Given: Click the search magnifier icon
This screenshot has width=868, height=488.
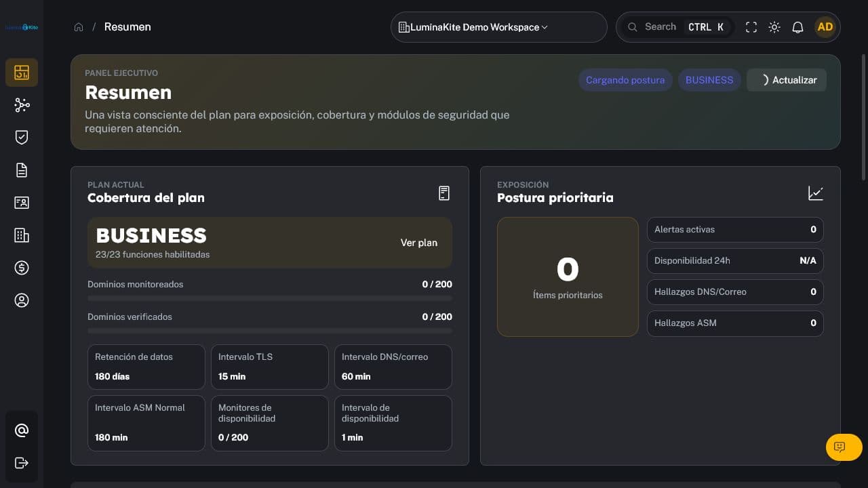Looking at the screenshot, I should point(633,27).
